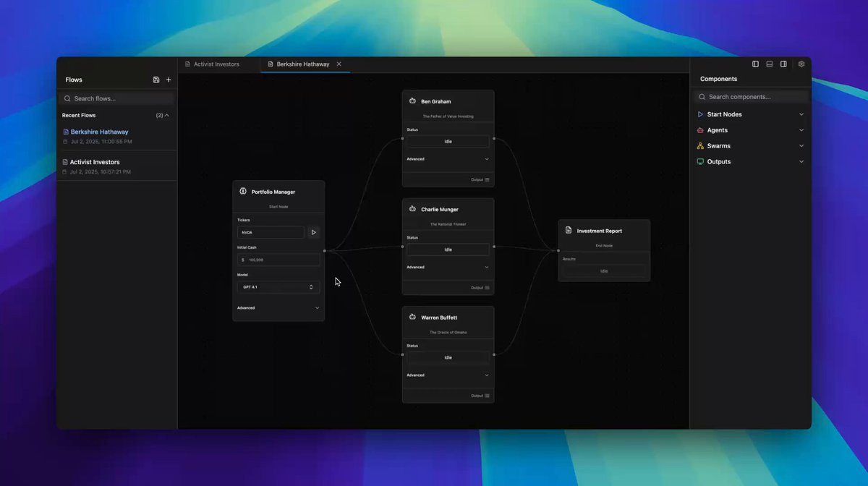
Task: Expand the Start Nodes category
Action: click(x=801, y=114)
